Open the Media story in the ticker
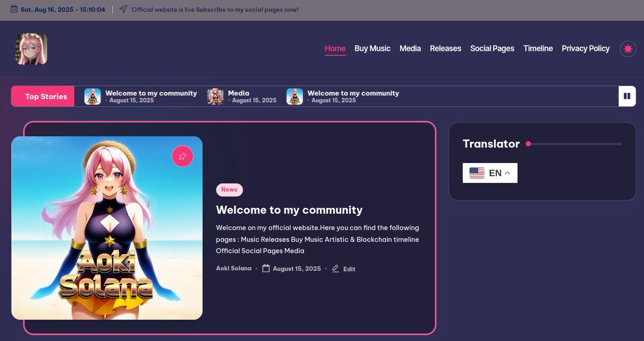This screenshot has width=644, height=341. 239,93
